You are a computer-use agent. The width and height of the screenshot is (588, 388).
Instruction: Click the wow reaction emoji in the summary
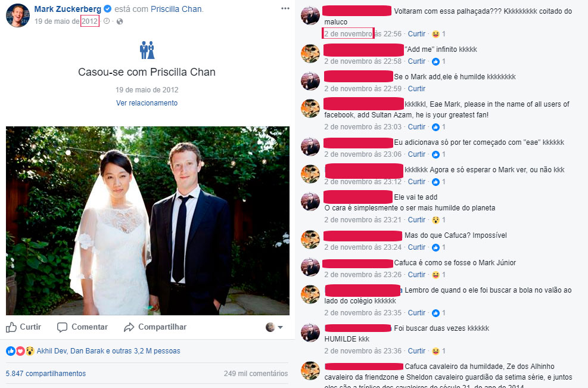pos(30,351)
